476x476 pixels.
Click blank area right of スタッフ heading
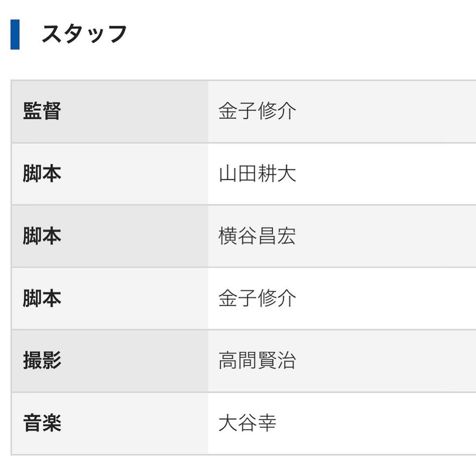click(x=300, y=34)
